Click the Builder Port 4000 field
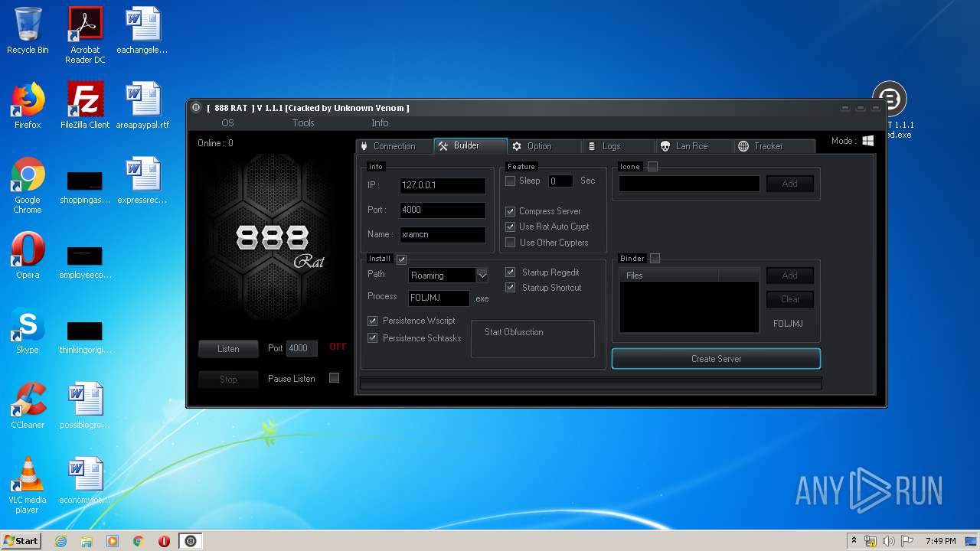The image size is (980, 551). click(443, 210)
